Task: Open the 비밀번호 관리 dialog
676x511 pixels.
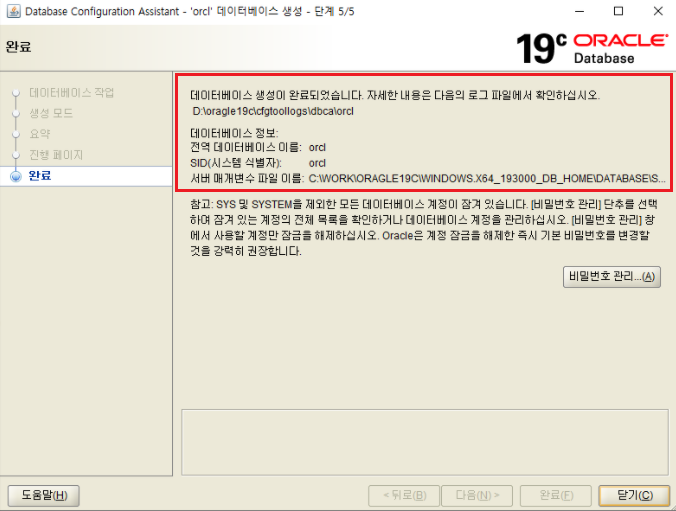Action: coord(612,277)
